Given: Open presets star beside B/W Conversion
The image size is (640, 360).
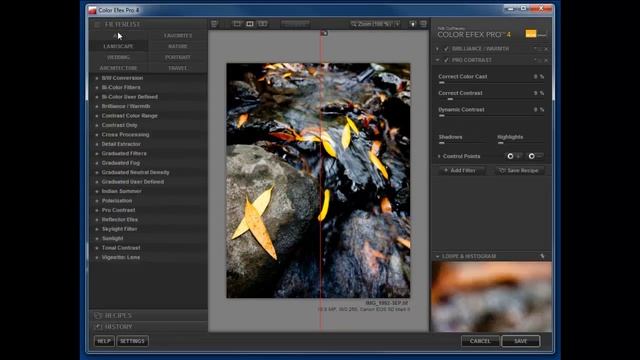Looking at the screenshot, I should pos(97,78).
